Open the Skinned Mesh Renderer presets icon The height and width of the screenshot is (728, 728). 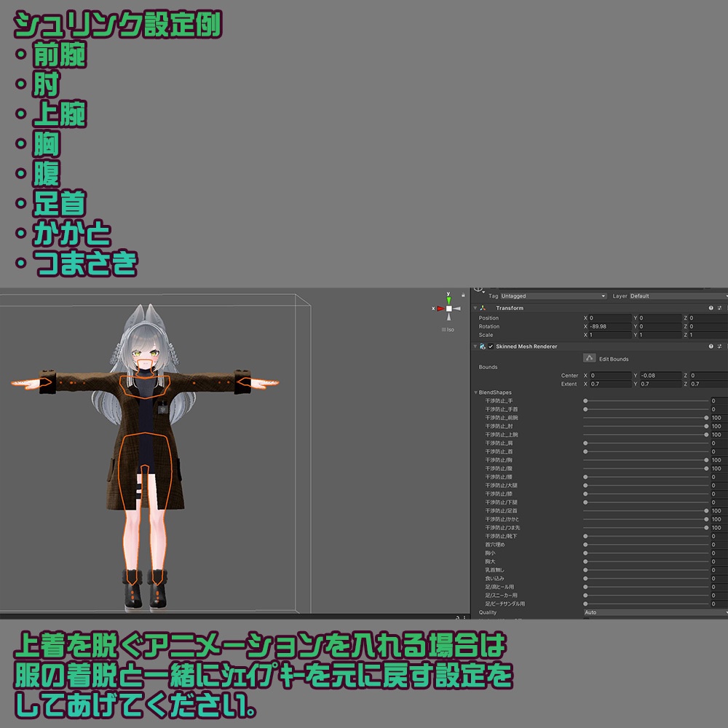(720, 347)
